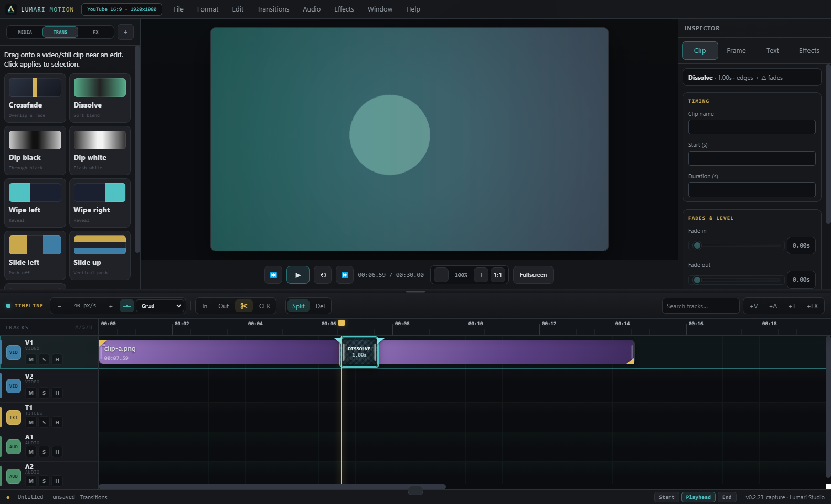Viewport: 831px width, 504px height.
Task: Skip to end of timeline
Action: (x=345, y=275)
